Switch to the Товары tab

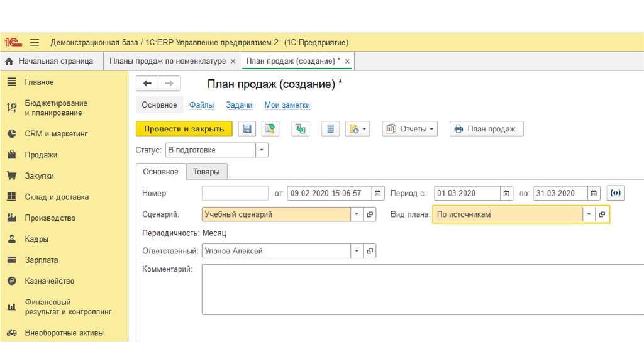(x=206, y=172)
